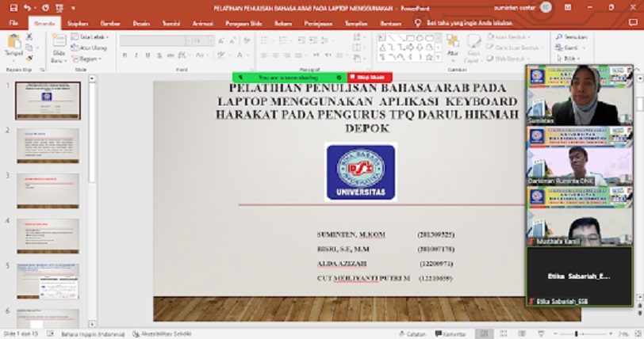Image resolution: width=644 pixels, height=339 pixels.
Task: Open the Pilih select dropdown
Action: click(x=567, y=59)
